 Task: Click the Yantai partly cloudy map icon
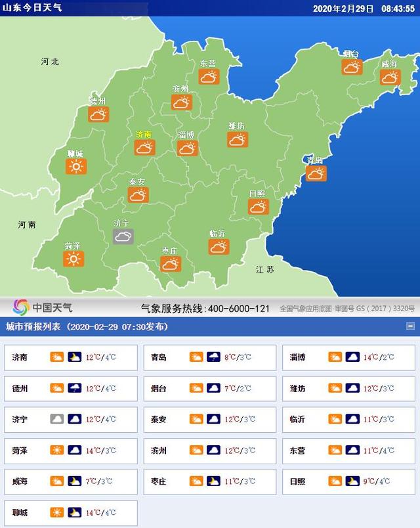pos(352,67)
